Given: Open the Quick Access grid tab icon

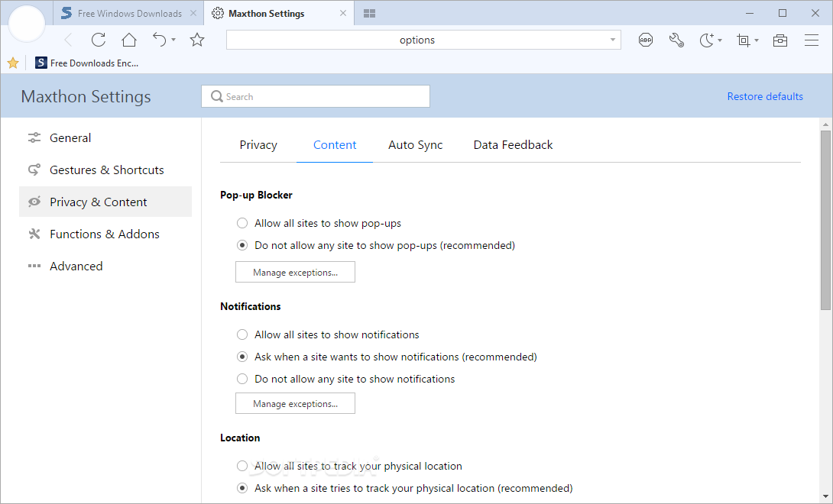Looking at the screenshot, I should [x=370, y=13].
